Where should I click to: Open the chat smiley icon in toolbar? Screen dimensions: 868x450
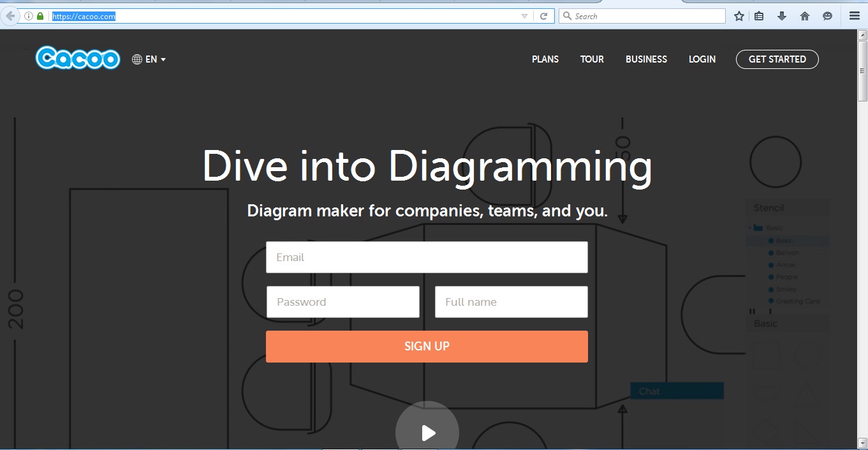[827, 16]
